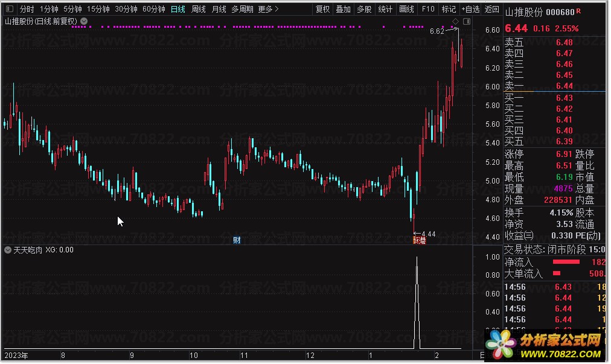
Task: Click the diamond icon above the chart
Action: point(455,21)
